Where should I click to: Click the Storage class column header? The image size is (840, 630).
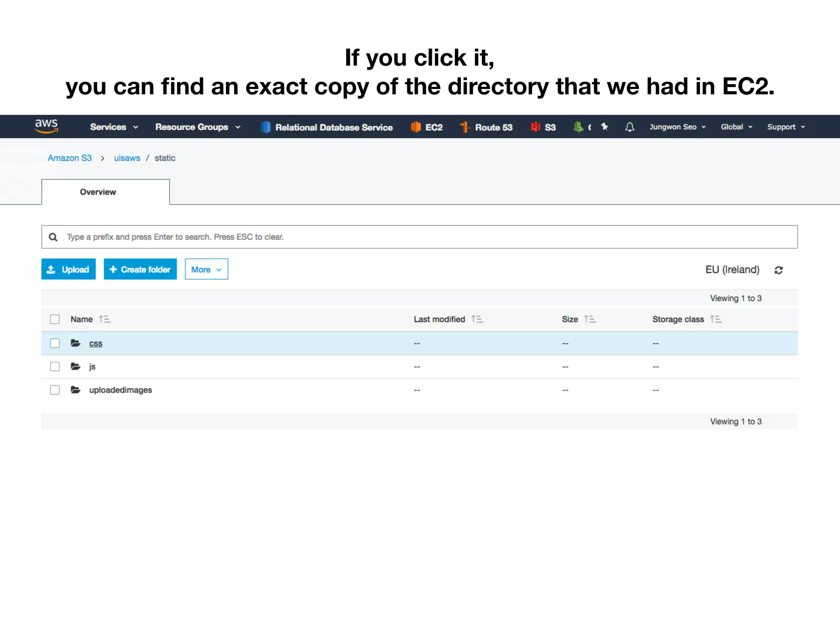coord(678,319)
